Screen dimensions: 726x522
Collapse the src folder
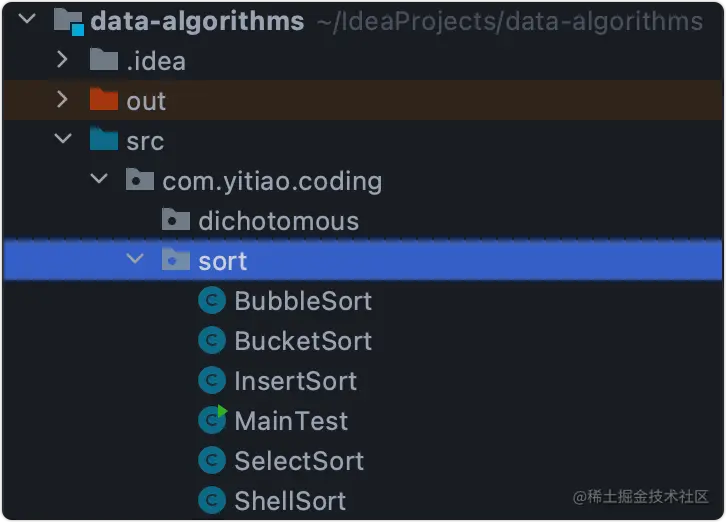point(63,140)
